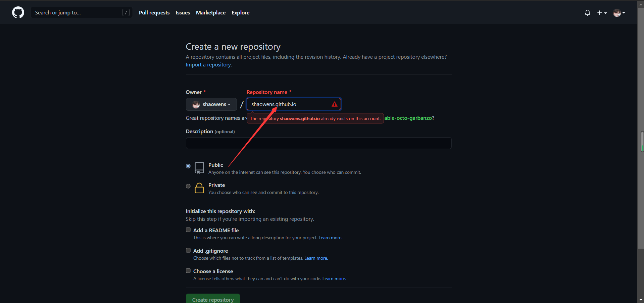Screen dimensions: 644x303
Task: Visit Marketplace
Action: click(211, 13)
